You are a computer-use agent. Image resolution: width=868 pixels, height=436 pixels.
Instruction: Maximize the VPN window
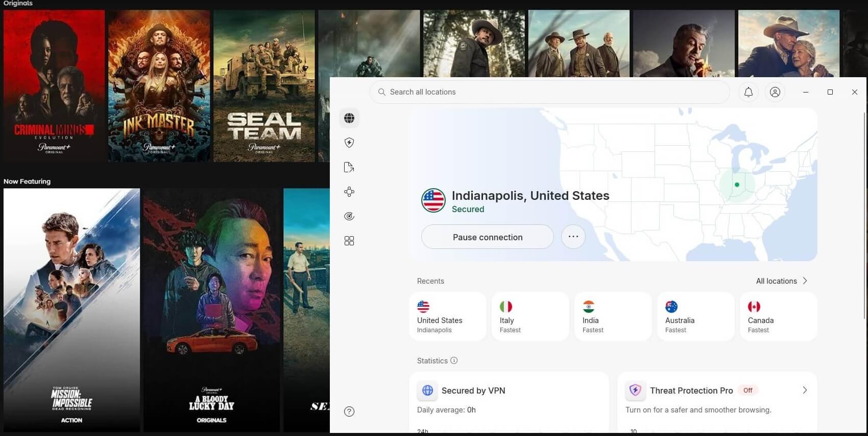[830, 92]
